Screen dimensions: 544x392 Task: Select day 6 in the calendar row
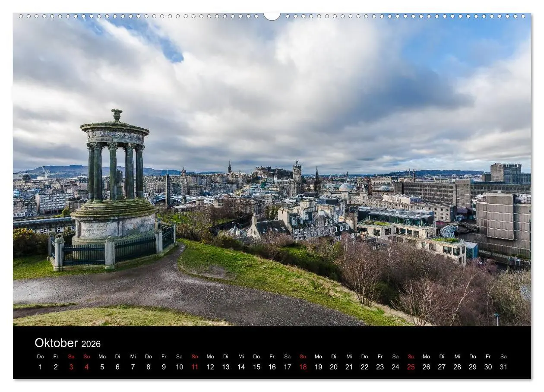coord(117,367)
